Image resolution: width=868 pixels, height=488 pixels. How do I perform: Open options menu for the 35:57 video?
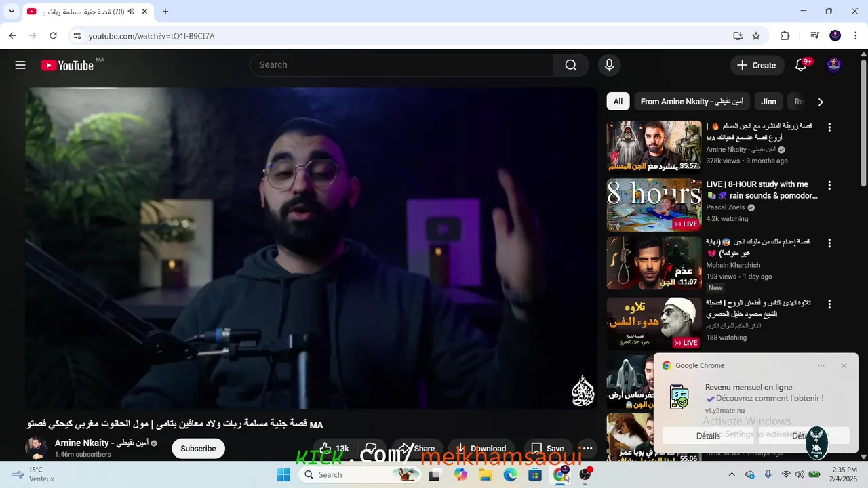tap(829, 127)
